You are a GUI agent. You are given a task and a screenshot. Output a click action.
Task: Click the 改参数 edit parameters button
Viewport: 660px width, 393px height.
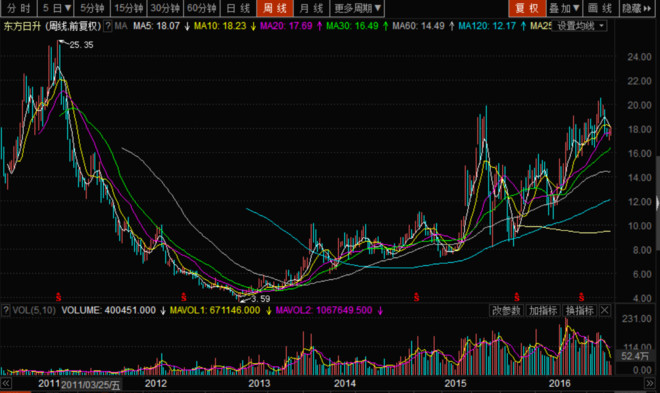coord(506,311)
